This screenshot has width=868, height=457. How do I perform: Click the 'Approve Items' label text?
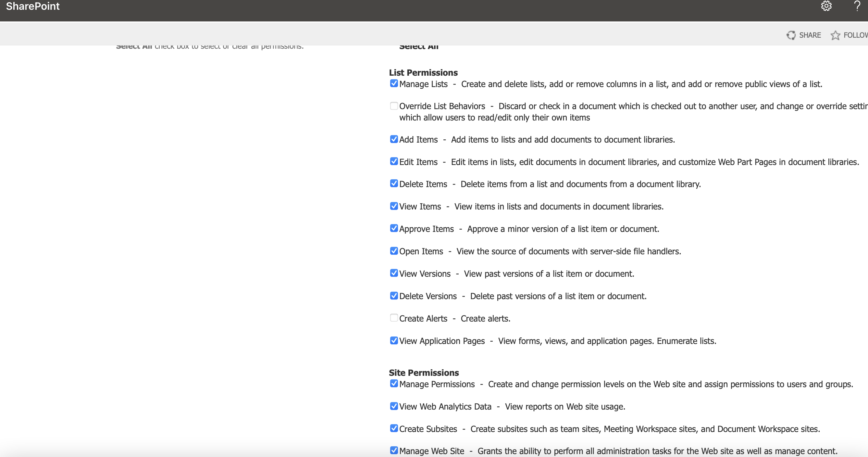[x=427, y=229]
